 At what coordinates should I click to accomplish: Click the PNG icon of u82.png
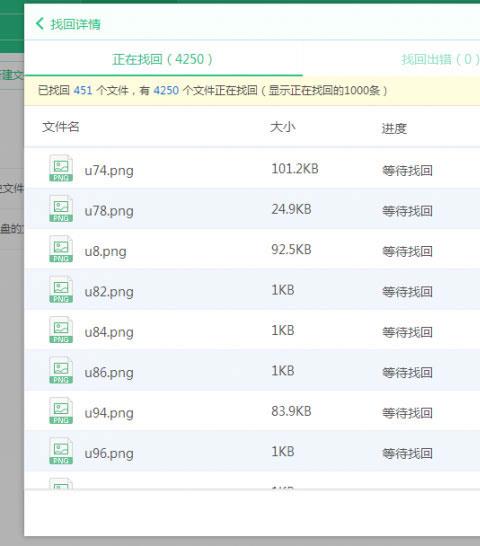(61, 289)
